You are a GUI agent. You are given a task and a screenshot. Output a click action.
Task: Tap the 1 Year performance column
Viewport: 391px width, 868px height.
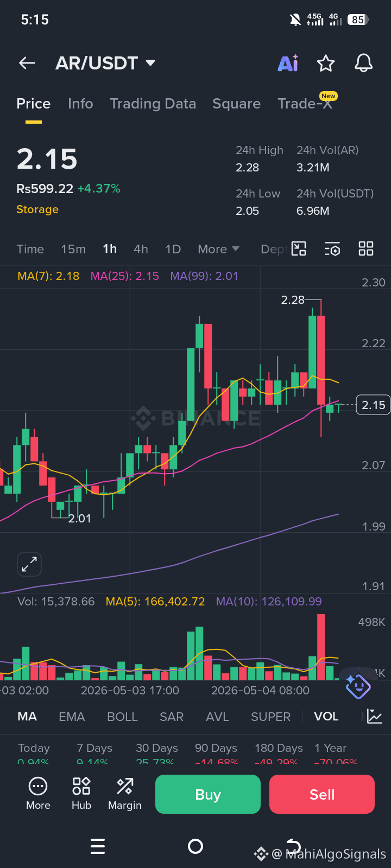335,754
